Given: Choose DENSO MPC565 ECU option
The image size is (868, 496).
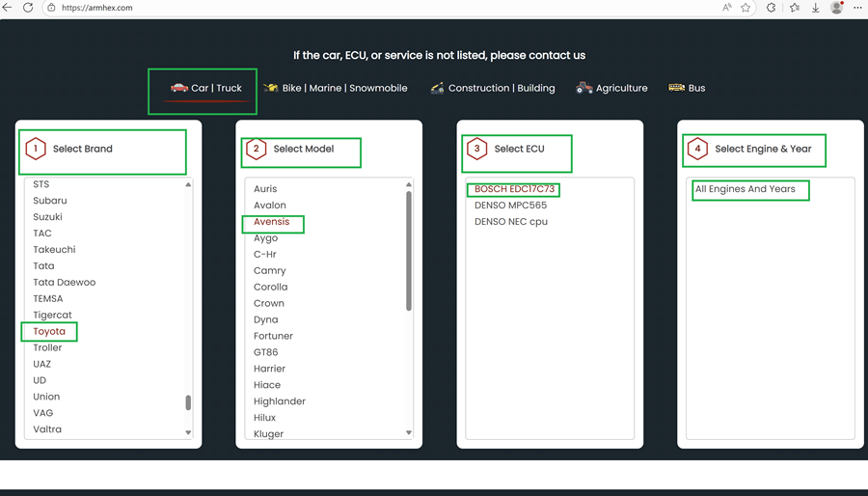Looking at the screenshot, I should (x=510, y=206).
